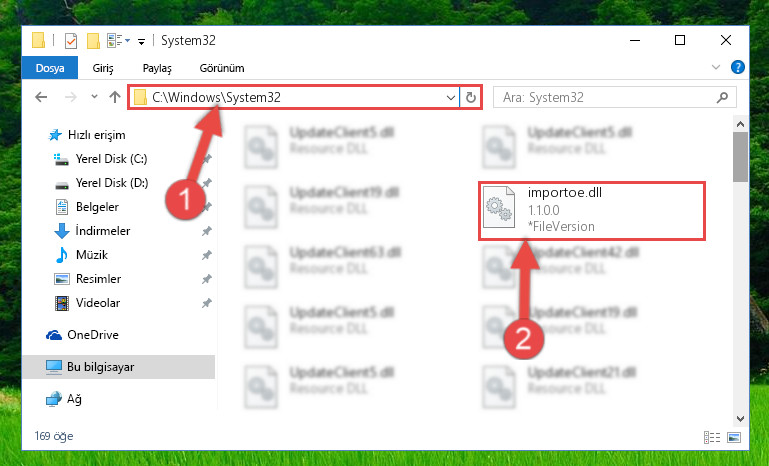Open the recent locations dropdown arrow
This screenshot has height=466, width=769.
(x=94, y=97)
